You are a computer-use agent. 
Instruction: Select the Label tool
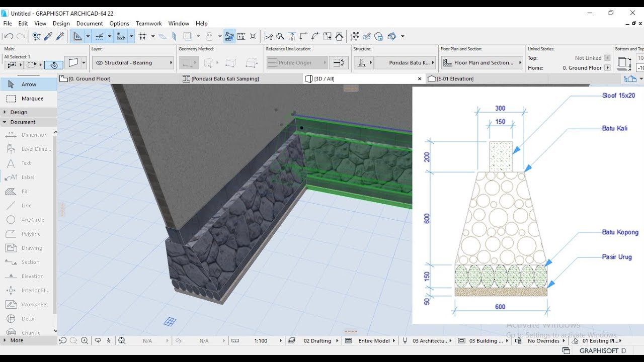(27, 177)
